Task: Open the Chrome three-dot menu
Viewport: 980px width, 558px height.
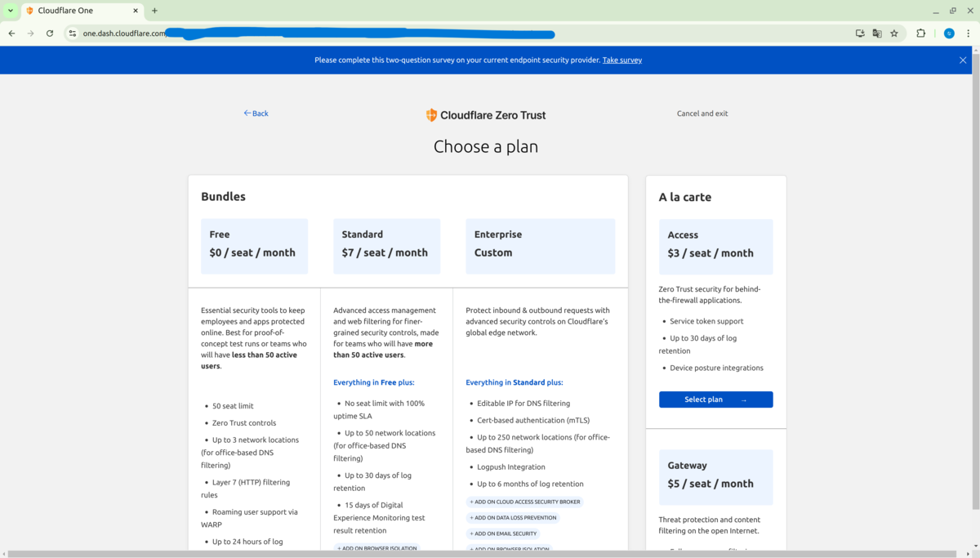Action: coord(968,33)
